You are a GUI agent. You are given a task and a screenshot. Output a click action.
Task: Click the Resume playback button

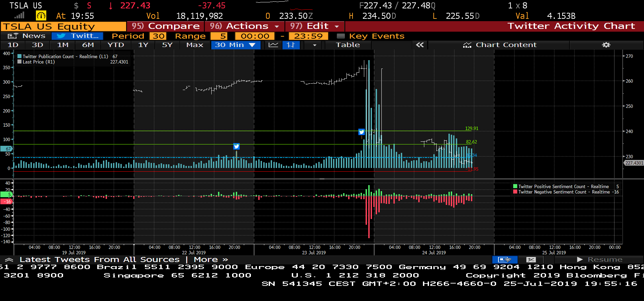click(599, 260)
